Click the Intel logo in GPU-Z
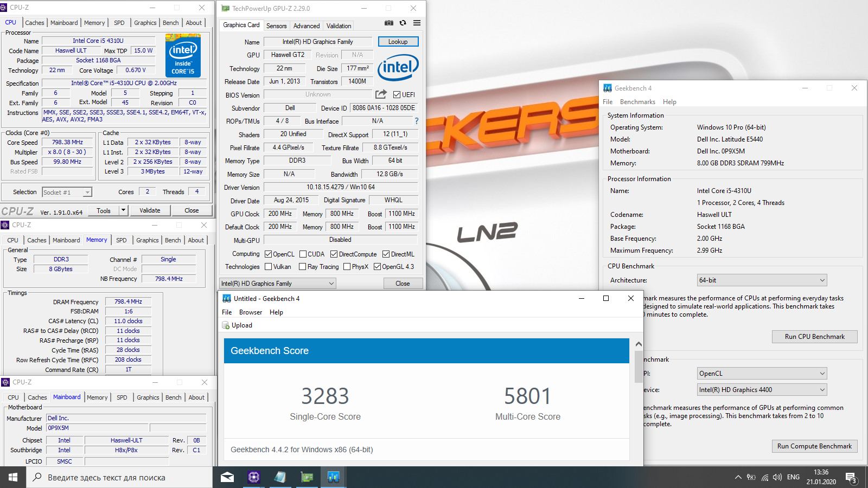The width and height of the screenshot is (868, 488). (x=398, y=67)
